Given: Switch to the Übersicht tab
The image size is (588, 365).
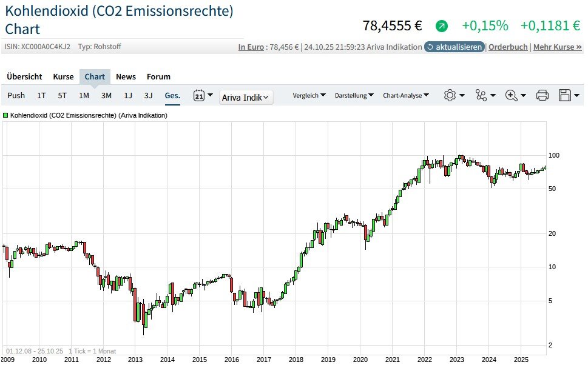Looking at the screenshot, I should [x=24, y=76].
